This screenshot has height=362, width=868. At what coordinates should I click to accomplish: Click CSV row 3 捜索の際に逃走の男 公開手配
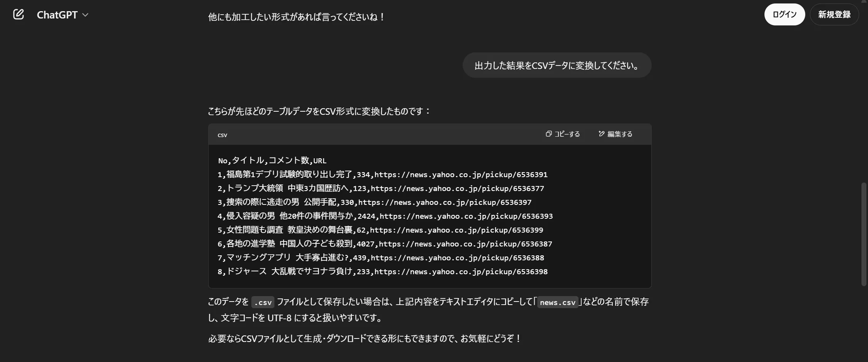coord(375,202)
